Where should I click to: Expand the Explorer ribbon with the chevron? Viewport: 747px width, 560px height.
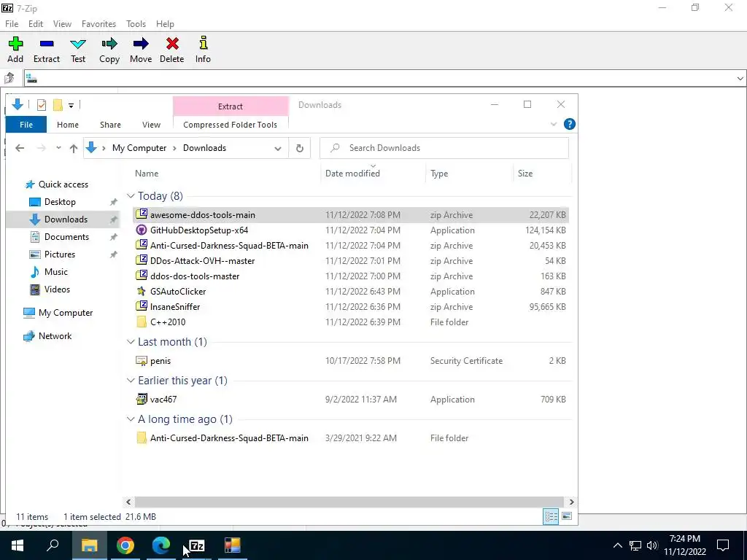pos(554,124)
